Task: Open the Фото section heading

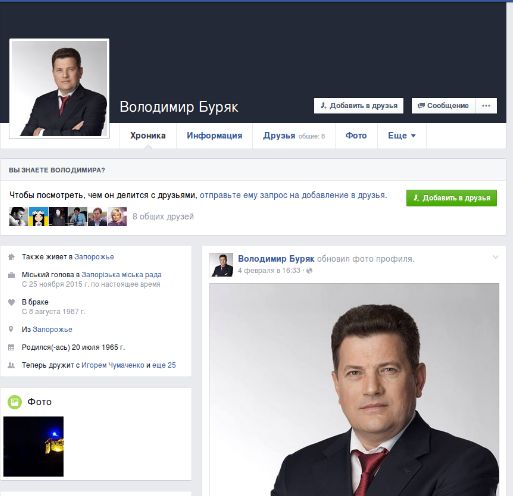Action: point(39,402)
